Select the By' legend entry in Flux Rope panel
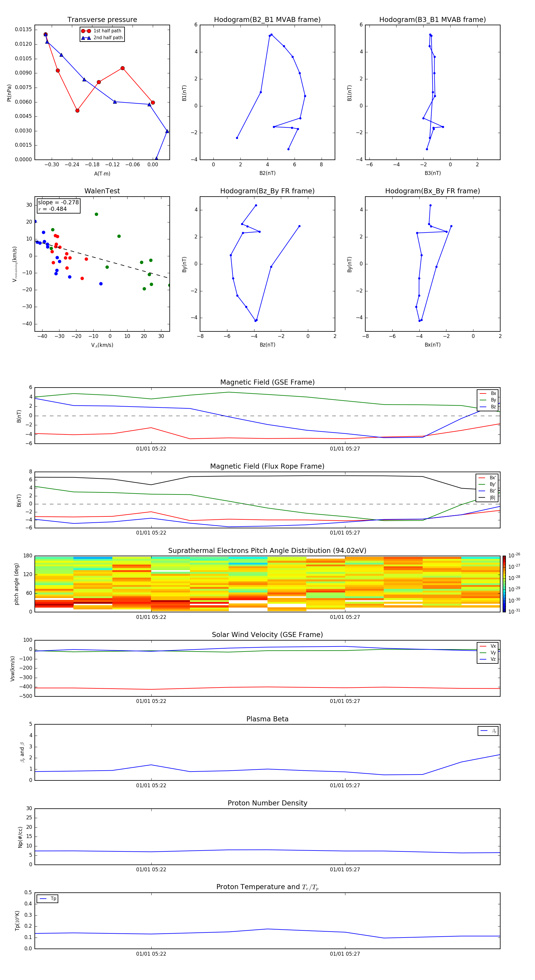 pyautogui.click(x=487, y=484)
